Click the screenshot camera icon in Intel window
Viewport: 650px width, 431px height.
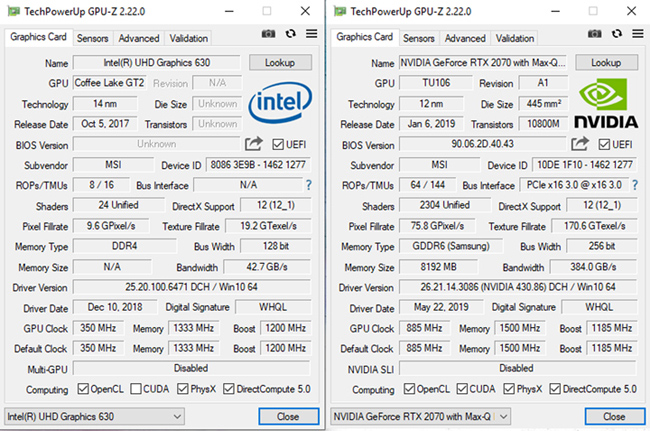[x=268, y=34]
